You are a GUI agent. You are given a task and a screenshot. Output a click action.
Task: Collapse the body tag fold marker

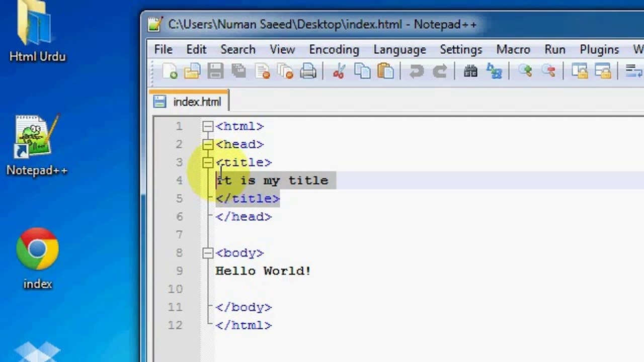[x=208, y=253]
